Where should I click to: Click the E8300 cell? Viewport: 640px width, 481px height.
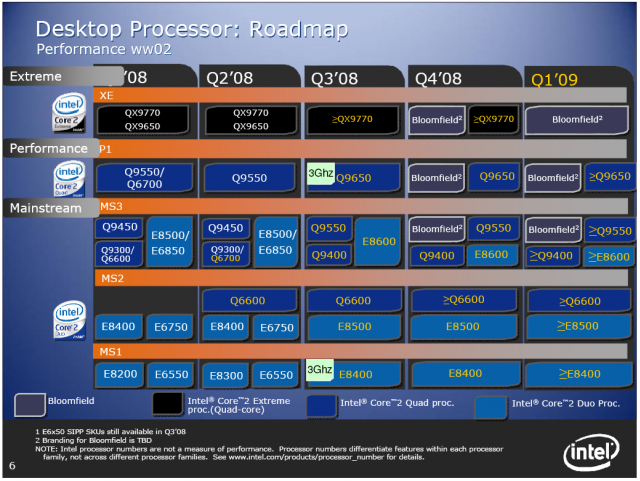point(226,375)
